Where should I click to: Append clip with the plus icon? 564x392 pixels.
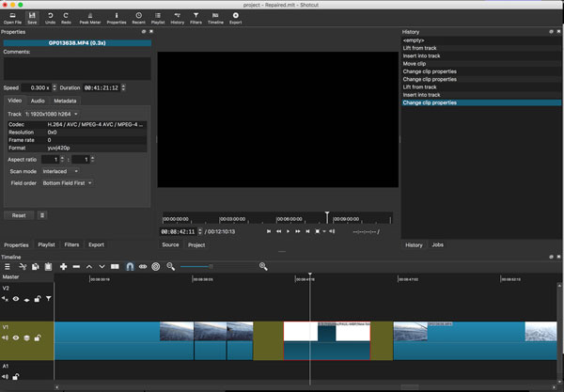tap(63, 266)
